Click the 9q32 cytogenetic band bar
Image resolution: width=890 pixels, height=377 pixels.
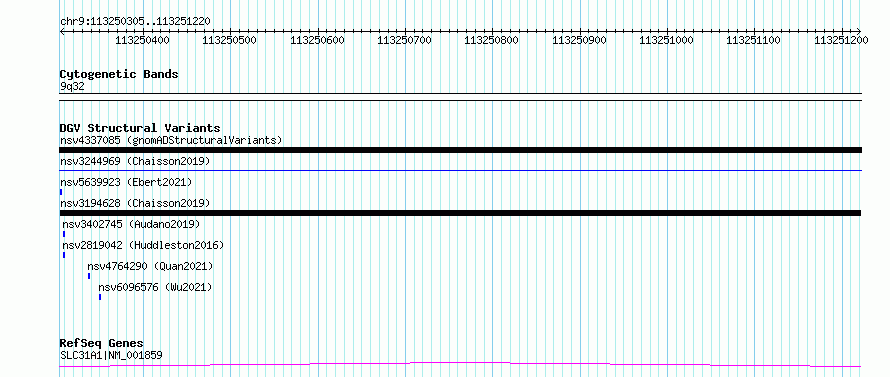[x=460, y=97]
